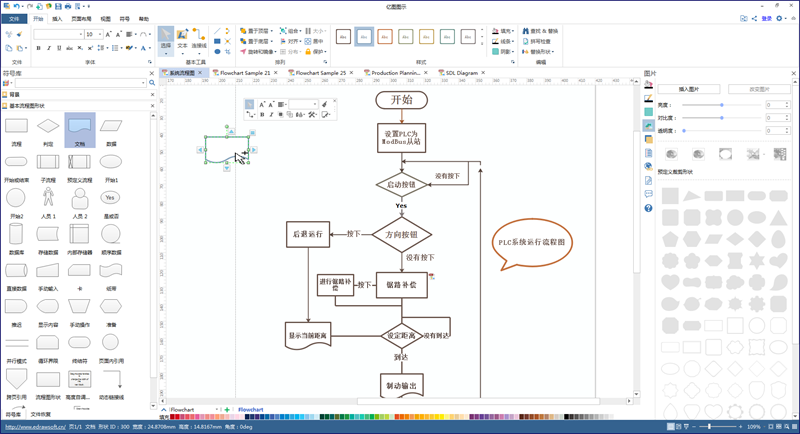Screen dimensions: 800x434
Task: Click the format painter brush icon
Action: 19,34
